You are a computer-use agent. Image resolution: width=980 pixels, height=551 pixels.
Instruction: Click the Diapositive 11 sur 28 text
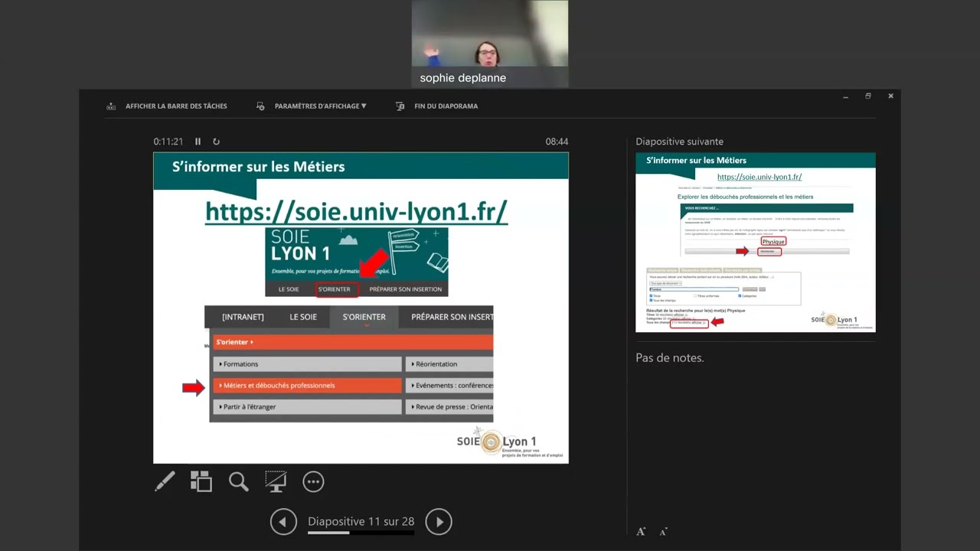click(x=361, y=521)
